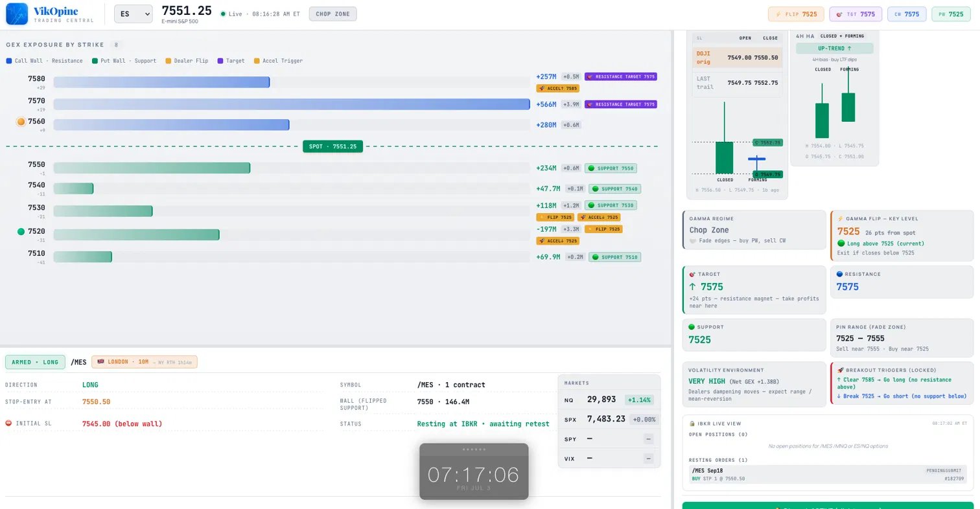Click the 7580 strike GEX bar
This screenshot has height=509, width=980.
[x=161, y=82]
